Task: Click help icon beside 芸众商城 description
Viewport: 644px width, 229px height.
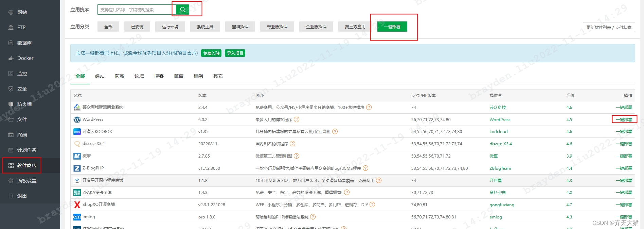Action: point(369,107)
